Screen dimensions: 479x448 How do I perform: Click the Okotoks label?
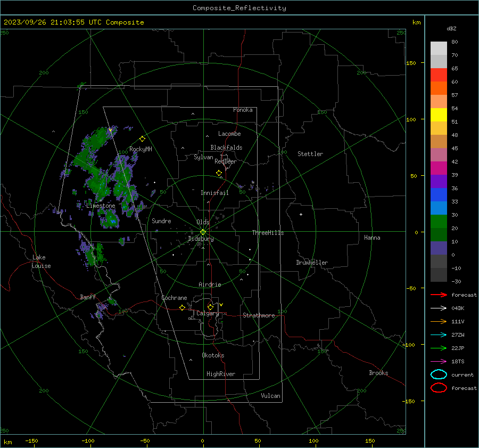coord(213,355)
